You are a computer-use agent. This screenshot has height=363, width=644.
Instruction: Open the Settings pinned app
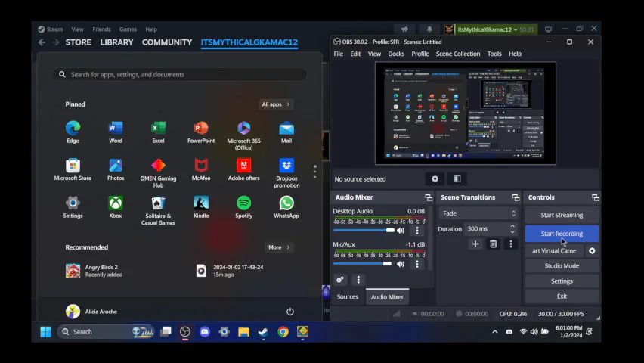(73, 206)
